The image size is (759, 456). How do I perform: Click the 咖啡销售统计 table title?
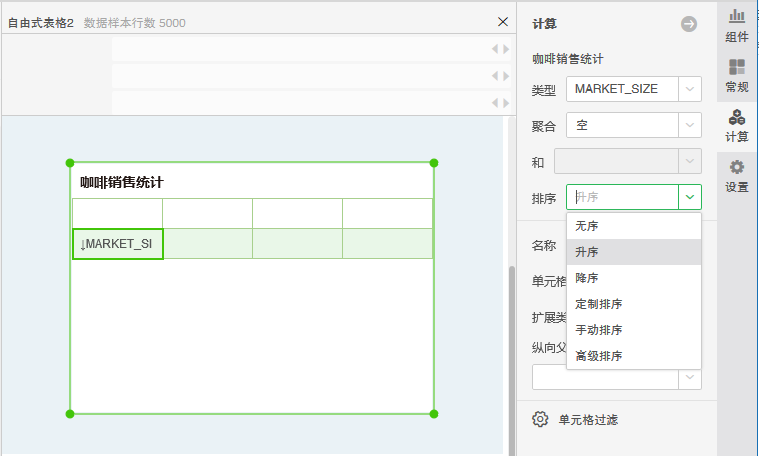tap(122, 182)
